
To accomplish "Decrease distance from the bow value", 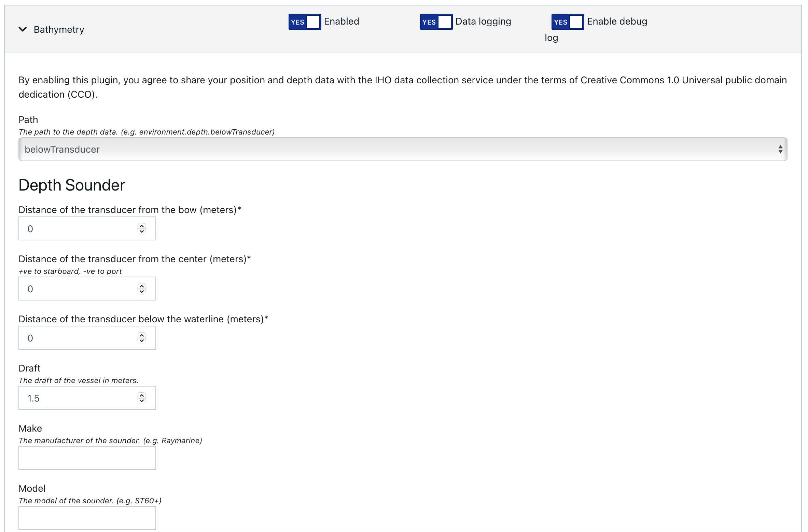I will 142,232.
